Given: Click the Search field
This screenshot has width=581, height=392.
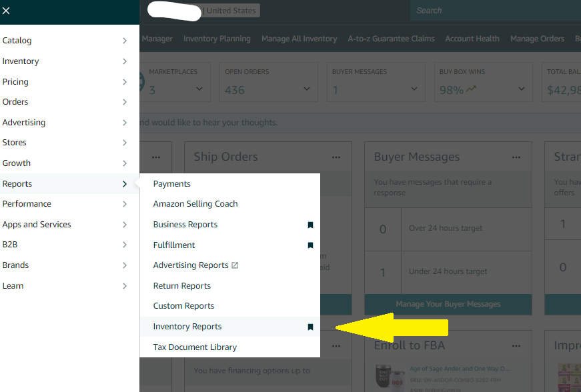Looking at the screenshot, I should coord(496,11).
